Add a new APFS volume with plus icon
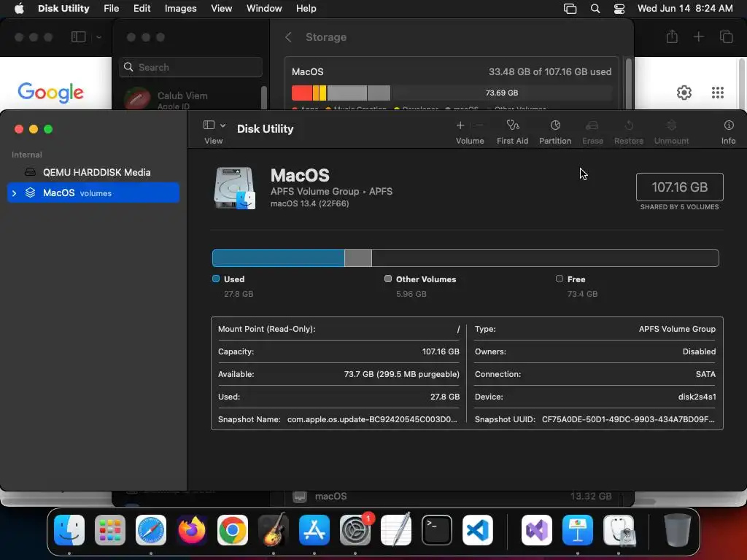Viewport: 747px width, 560px height. click(460, 125)
